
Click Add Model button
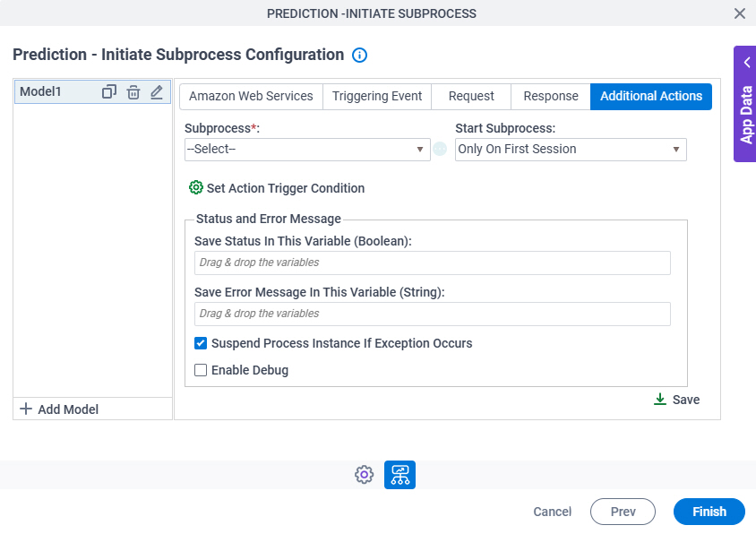coord(59,409)
